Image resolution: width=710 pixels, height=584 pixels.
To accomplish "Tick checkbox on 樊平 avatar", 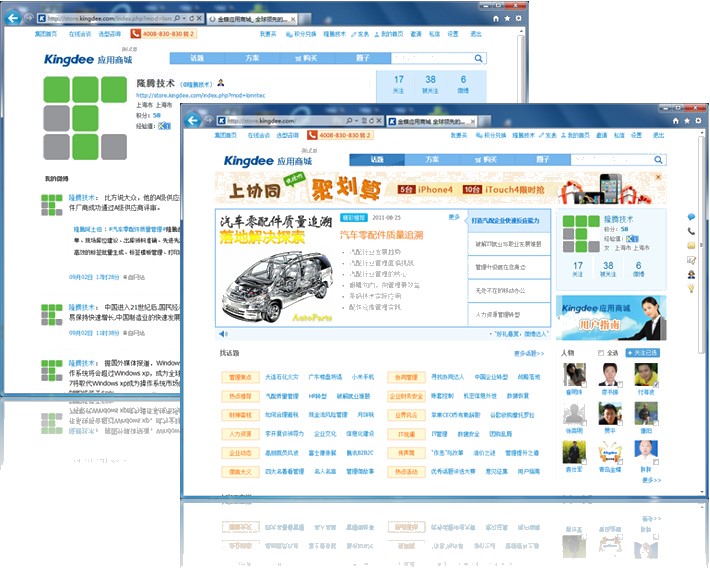I will (620, 423).
